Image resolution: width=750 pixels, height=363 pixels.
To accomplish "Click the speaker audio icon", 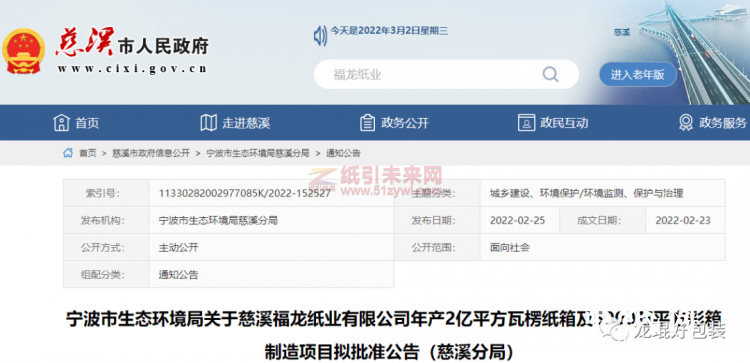I will pyautogui.click(x=320, y=36).
